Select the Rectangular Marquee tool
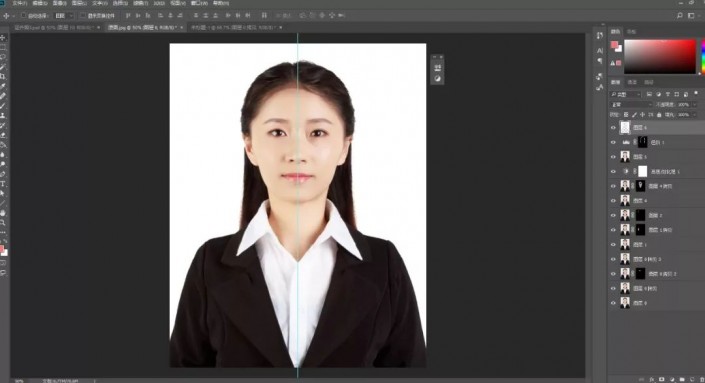 [x=3, y=48]
